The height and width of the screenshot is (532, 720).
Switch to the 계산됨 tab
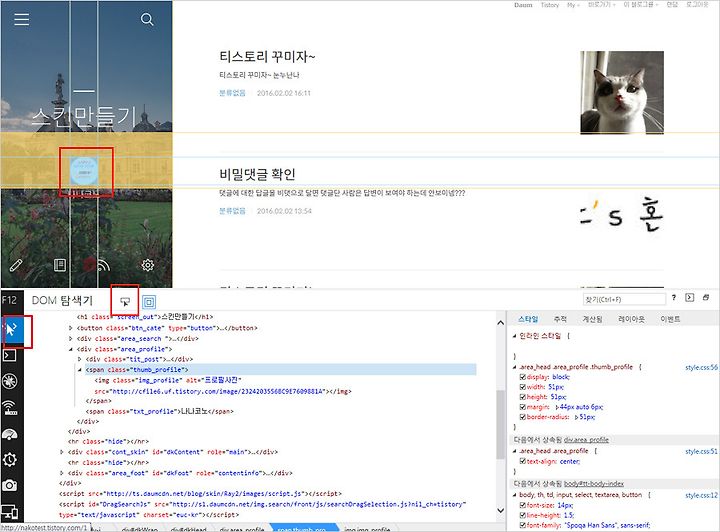point(592,319)
